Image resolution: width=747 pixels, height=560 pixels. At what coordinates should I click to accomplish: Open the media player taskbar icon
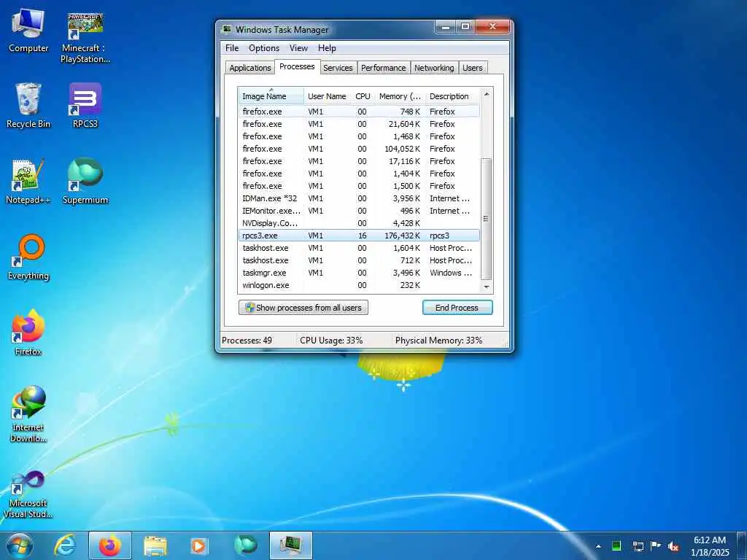click(198, 545)
